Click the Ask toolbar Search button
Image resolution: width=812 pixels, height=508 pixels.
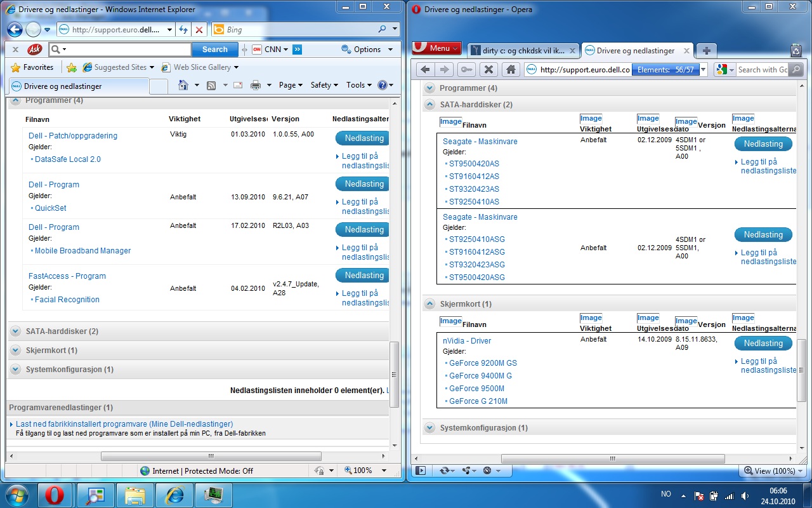coord(215,50)
